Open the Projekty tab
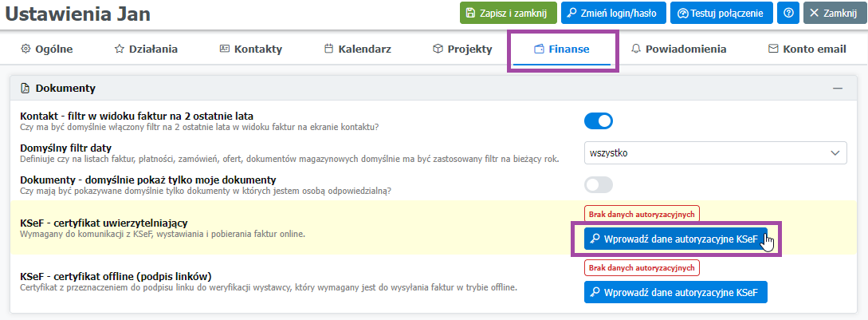 462,49
